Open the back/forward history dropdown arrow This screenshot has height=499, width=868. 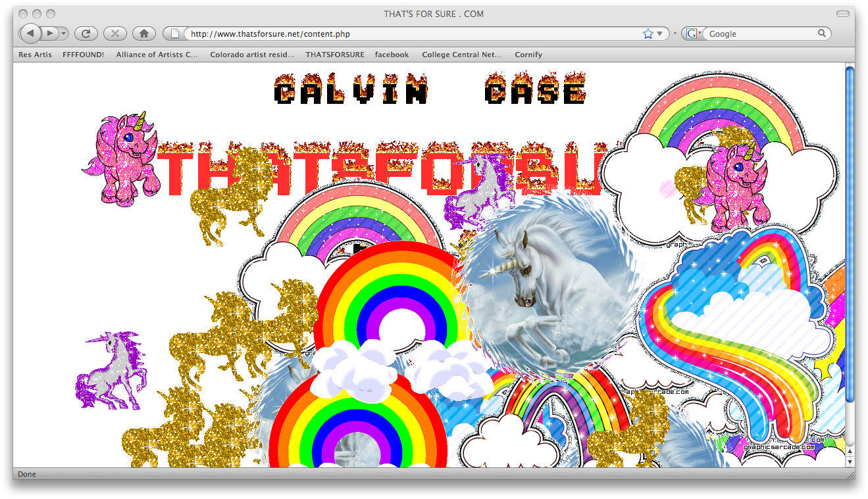pyautogui.click(x=63, y=34)
